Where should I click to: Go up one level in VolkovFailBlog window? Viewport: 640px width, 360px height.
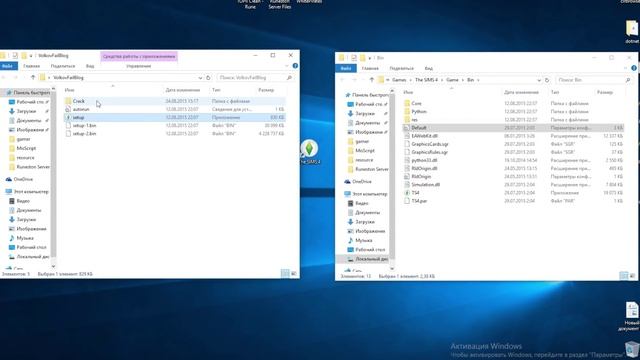[33, 77]
